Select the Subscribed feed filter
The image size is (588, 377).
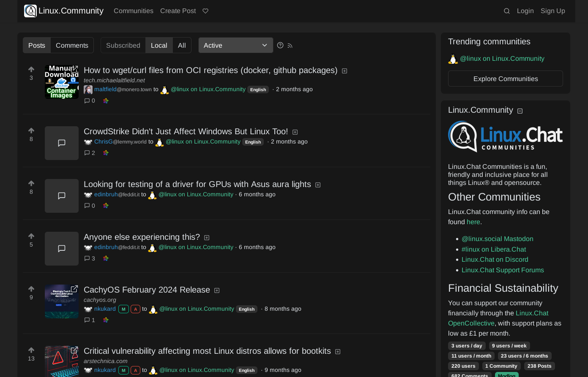(x=123, y=45)
